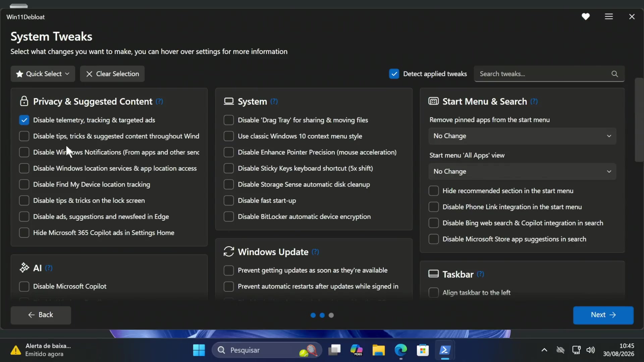
Task: Go to the third page indicator dot
Action: pos(331,315)
